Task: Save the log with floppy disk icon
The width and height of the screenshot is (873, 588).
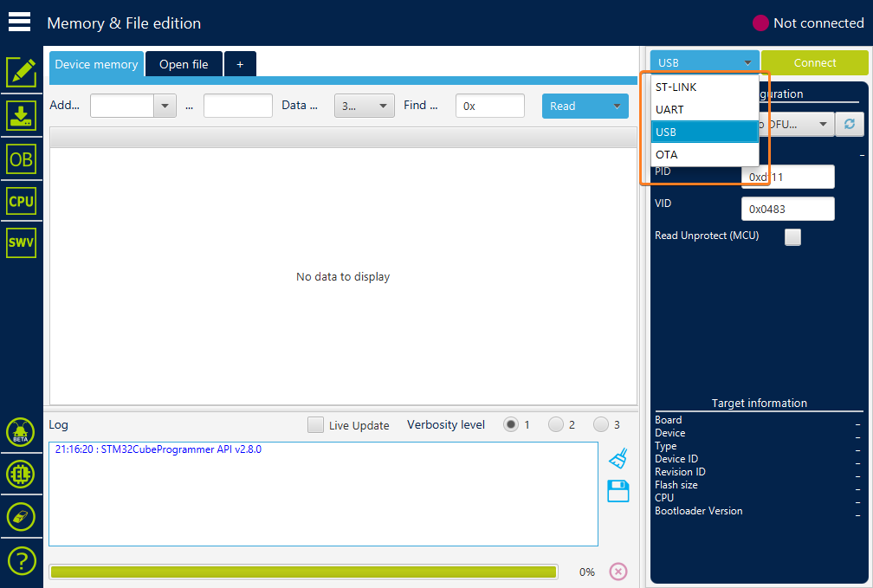Action: (x=618, y=491)
